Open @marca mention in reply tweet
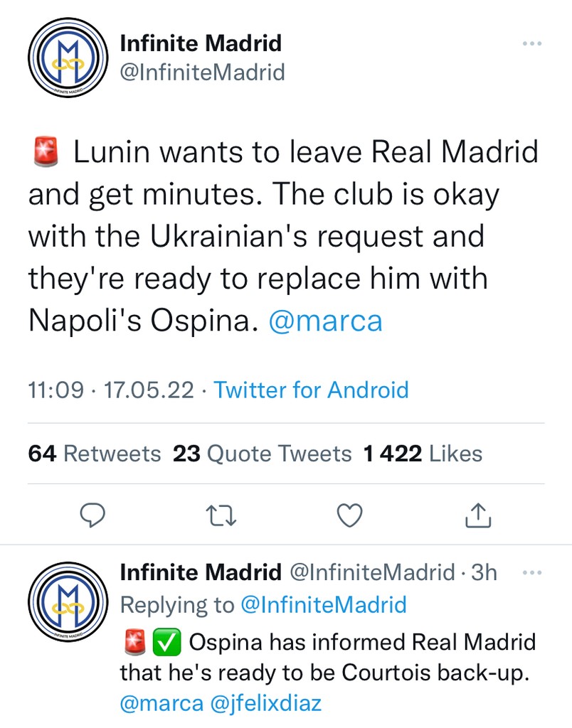 161,704
